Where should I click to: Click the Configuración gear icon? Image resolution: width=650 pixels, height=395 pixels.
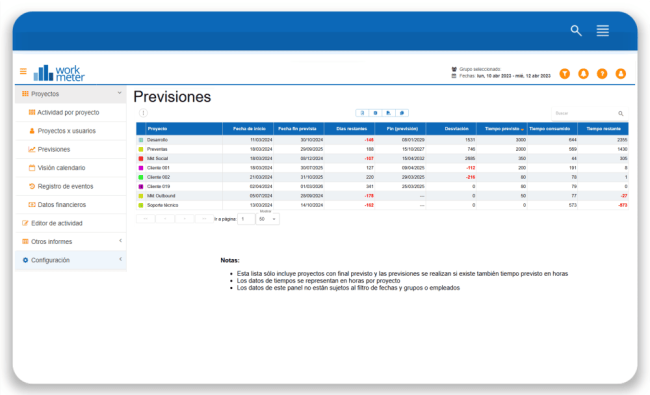(25, 260)
